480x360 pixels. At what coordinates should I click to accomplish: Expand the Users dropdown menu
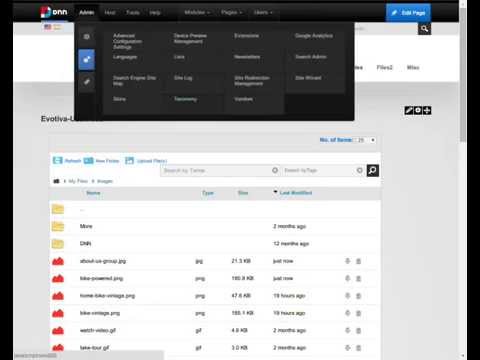[263, 12]
